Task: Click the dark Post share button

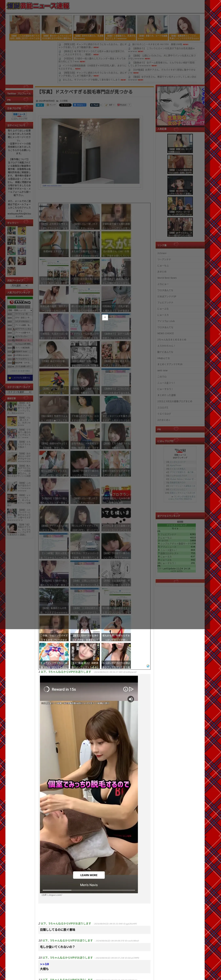Action: pos(95,105)
